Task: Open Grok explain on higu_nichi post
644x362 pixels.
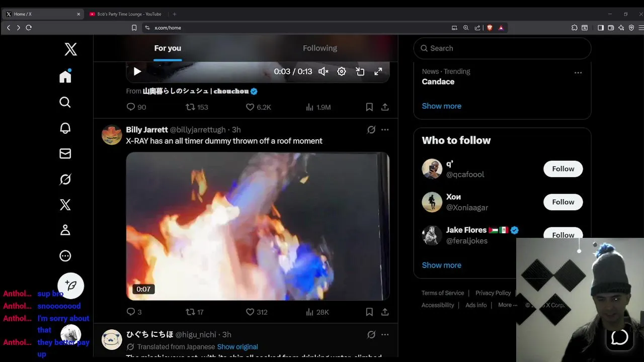Action: 371,334
